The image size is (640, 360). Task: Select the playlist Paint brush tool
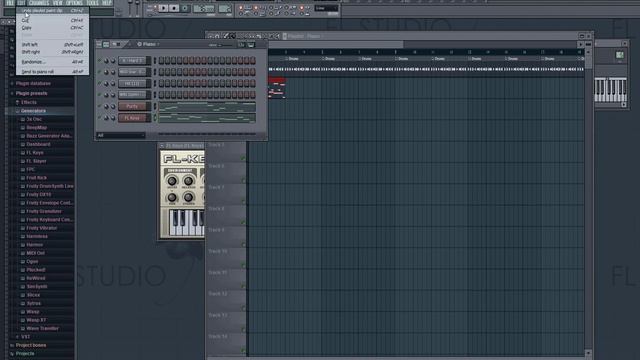tap(233, 36)
